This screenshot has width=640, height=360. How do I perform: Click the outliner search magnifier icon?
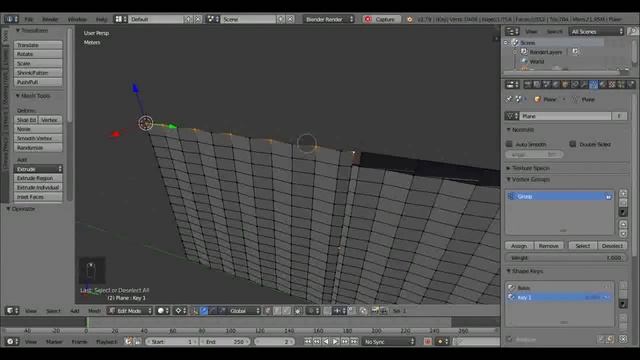click(x=632, y=31)
